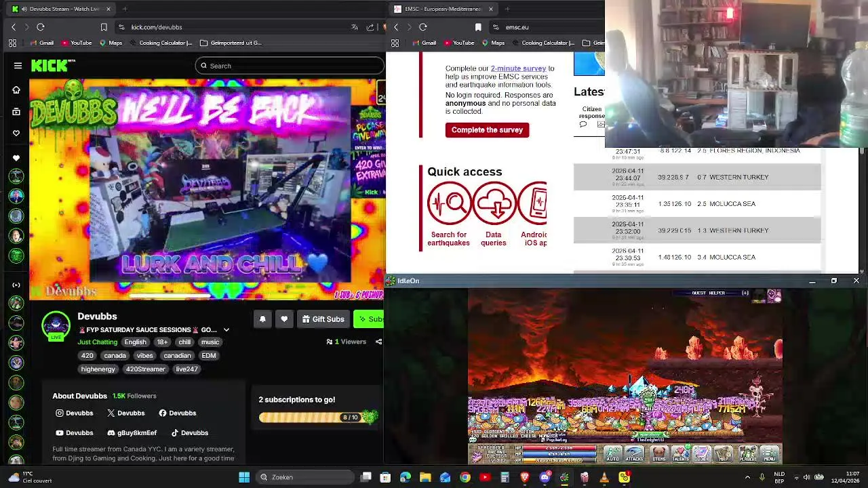Select the English tag
Viewport: 868px width, 488px height.
pyautogui.click(x=135, y=342)
